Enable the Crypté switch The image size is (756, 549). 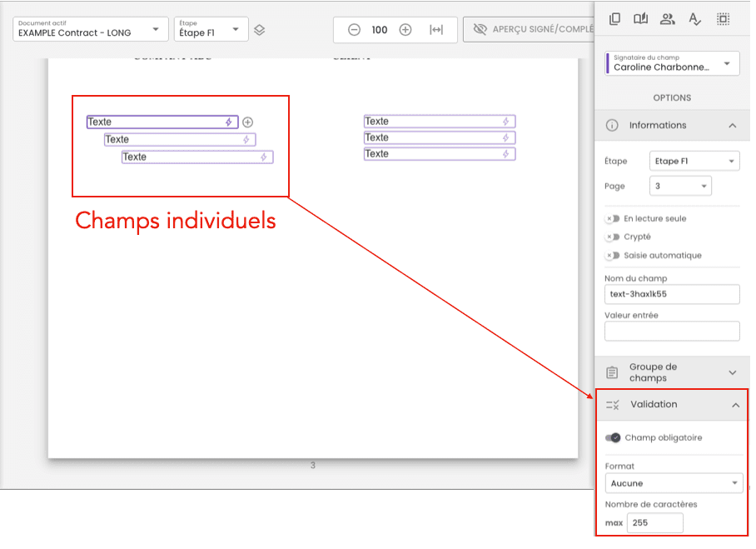(x=613, y=237)
